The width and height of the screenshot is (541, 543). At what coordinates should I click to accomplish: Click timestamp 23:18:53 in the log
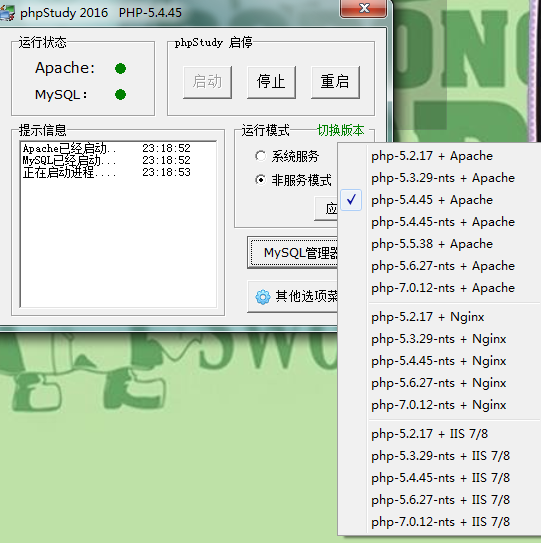click(x=166, y=172)
